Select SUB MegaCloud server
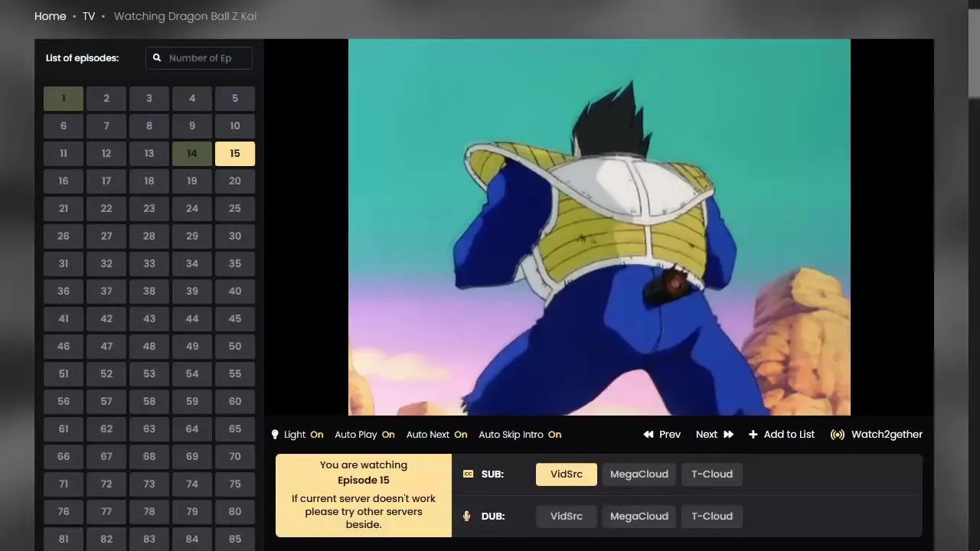 coord(639,474)
